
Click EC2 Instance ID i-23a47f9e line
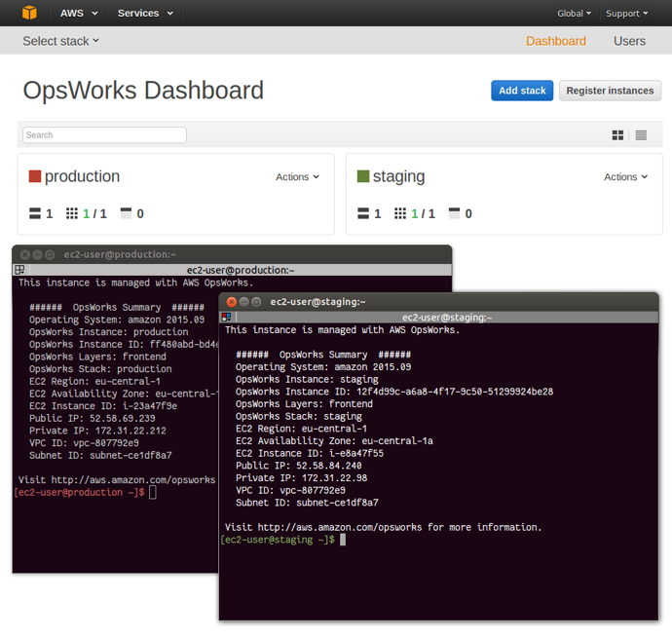coord(103,406)
